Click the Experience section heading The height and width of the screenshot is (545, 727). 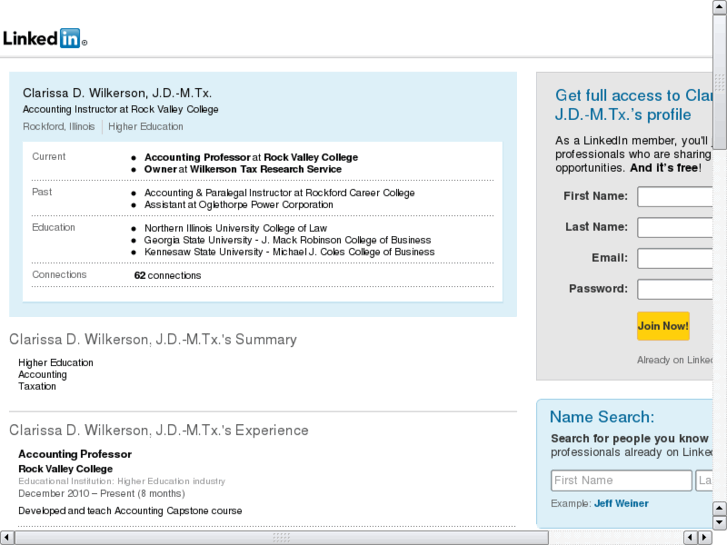[159, 430]
